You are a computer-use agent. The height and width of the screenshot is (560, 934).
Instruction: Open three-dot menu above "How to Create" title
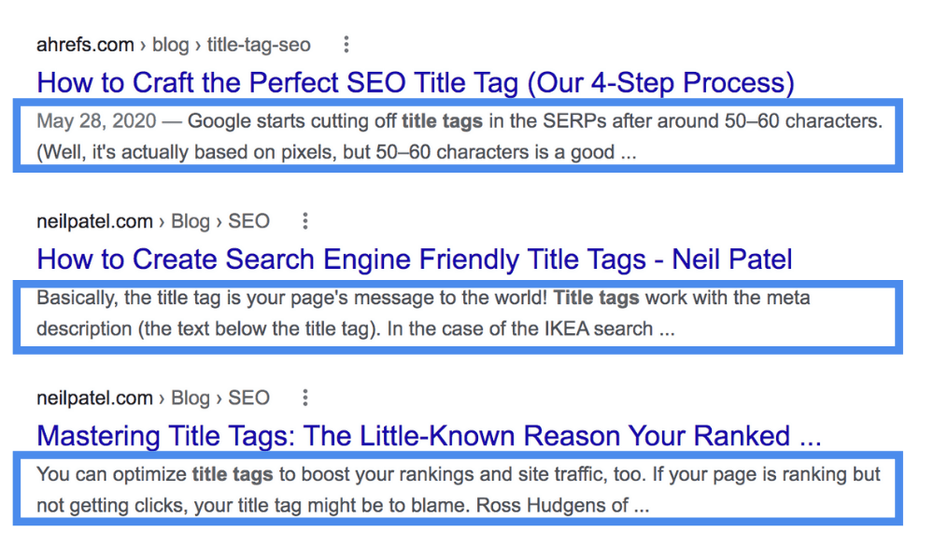[x=304, y=221]
